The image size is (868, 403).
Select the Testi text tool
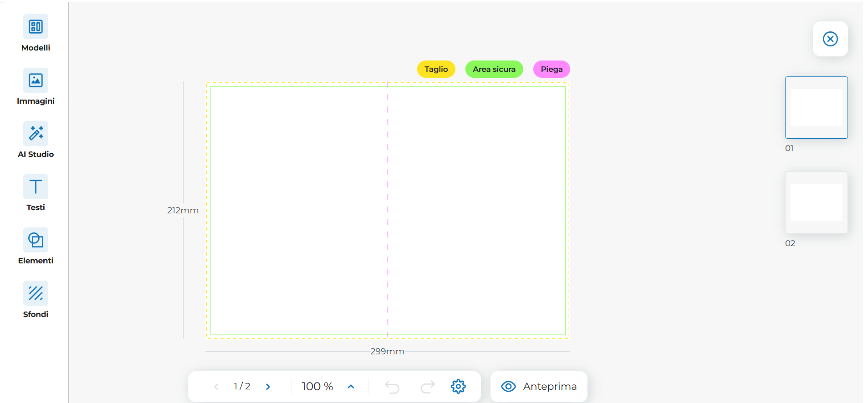click(x=36, y=187)
